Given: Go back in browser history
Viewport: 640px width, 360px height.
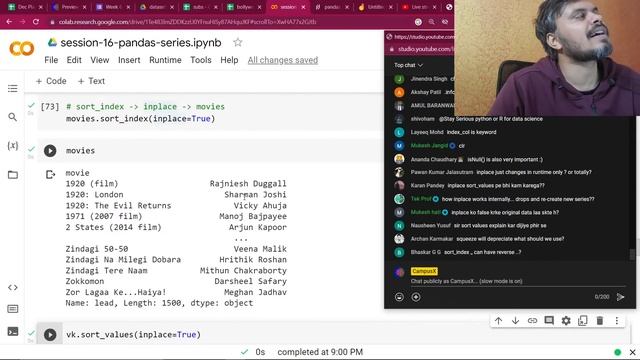Looking at the screenshot, I should point(9,22).
